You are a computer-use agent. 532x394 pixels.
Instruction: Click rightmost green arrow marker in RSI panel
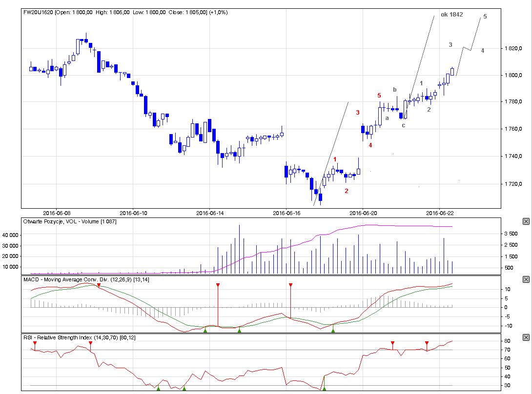324,388
